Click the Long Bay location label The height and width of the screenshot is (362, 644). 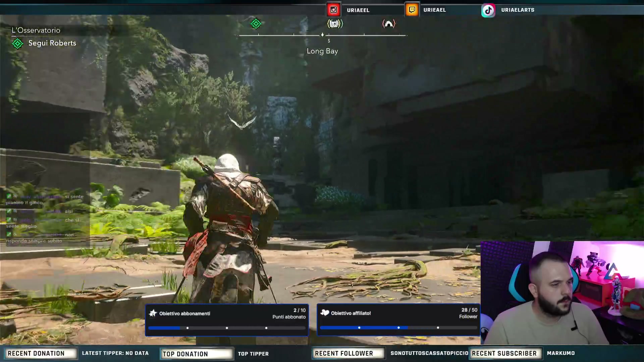coord(322,51)
